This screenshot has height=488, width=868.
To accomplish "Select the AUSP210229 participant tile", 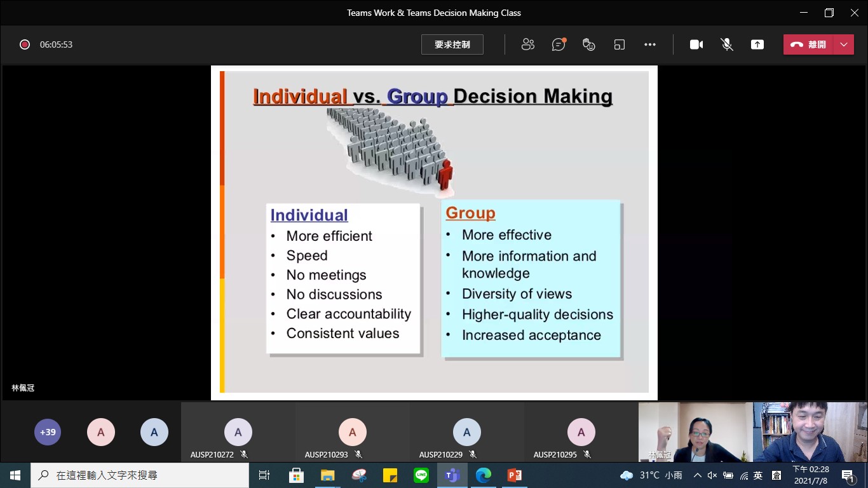I will pyautogui.click(x=467, y=432).
